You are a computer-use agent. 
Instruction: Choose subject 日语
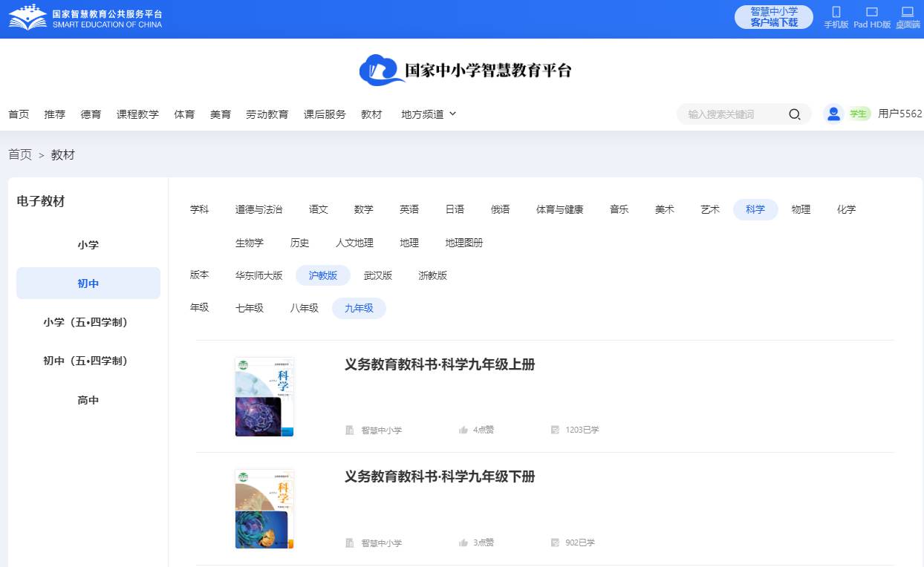tap(455, 209)
